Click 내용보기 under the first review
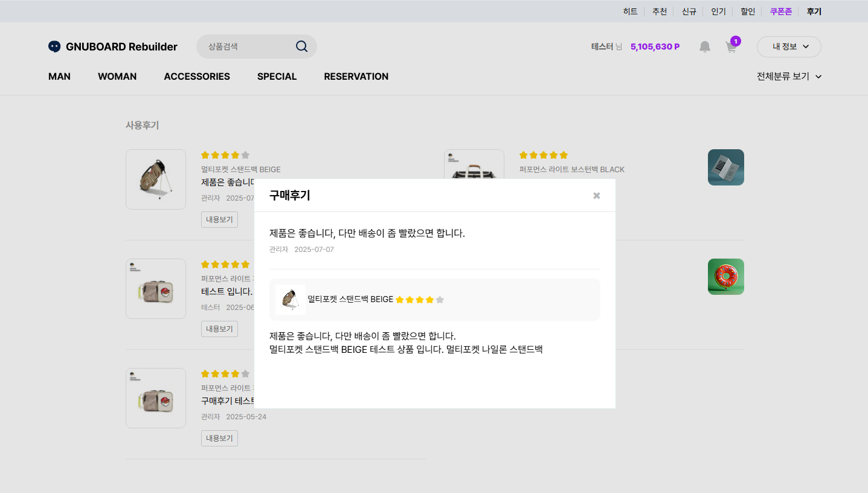The image size is (868, 493). click(x=219, y=219)
